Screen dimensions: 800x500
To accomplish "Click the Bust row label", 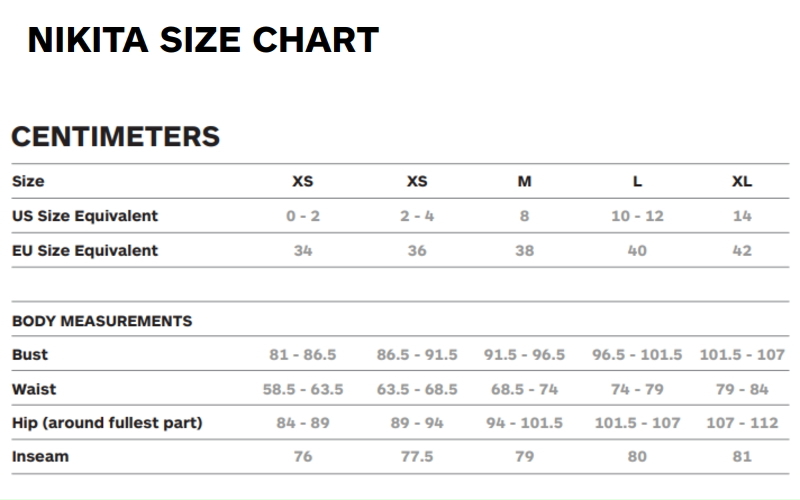I will tap(30, 355).
